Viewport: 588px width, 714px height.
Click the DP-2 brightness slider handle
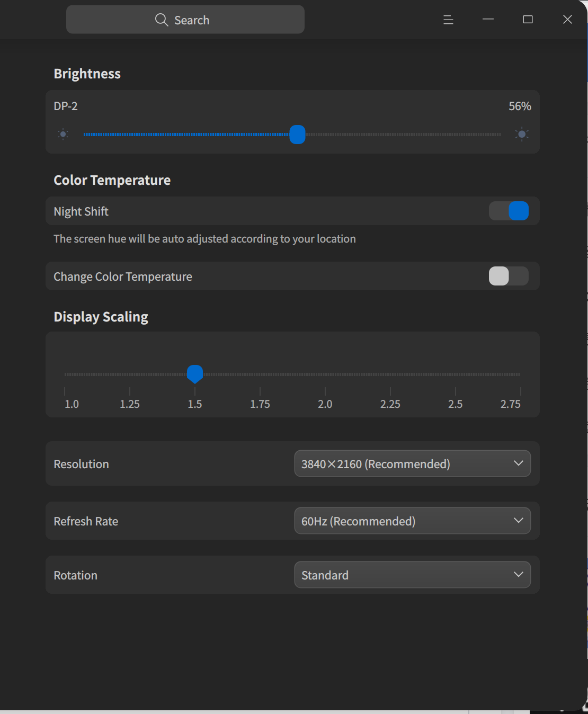click(298, 135)
